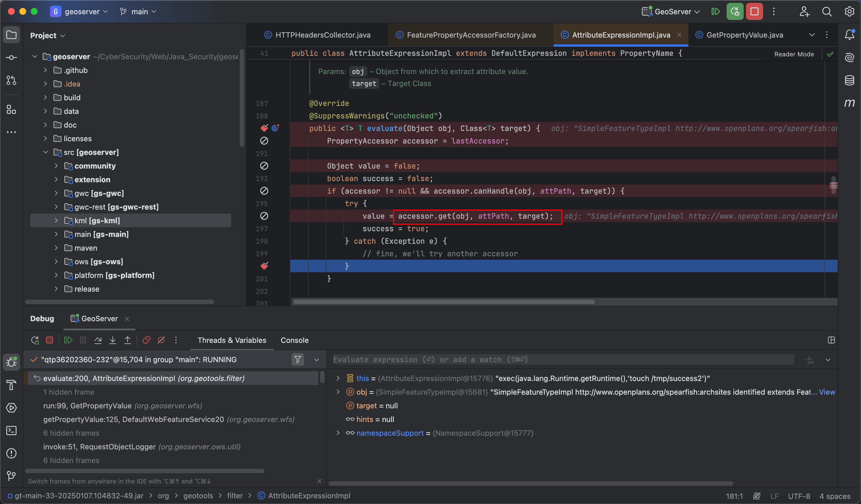Open GeoServer run configuration dropdown

pos(671,12)
